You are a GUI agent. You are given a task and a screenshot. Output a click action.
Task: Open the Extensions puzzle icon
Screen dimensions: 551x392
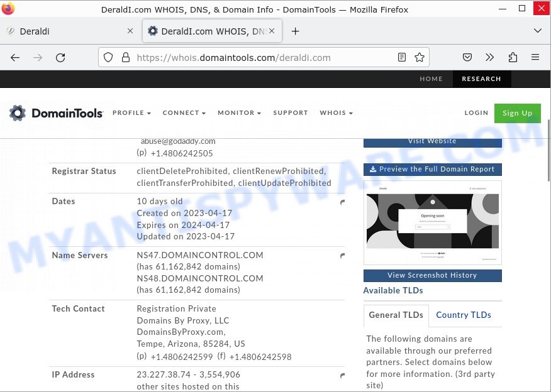pyautogui.click(x=513, y=57)
